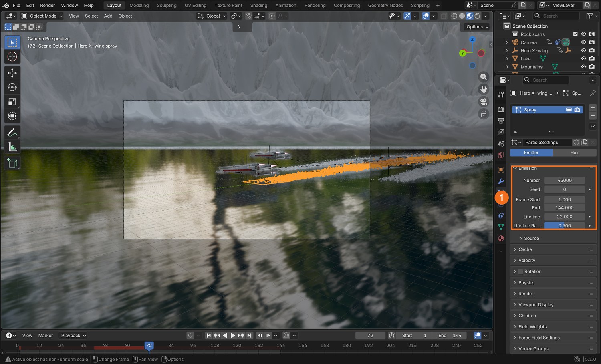601x364 pixels.
Task: Play the animation forward
Action: coord(233,336)
